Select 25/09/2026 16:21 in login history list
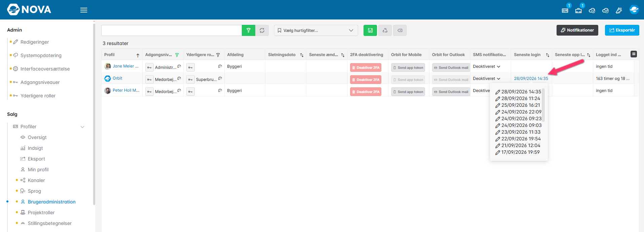The width and height of the screenshot is (644, 232). click(x=521, y=105)
